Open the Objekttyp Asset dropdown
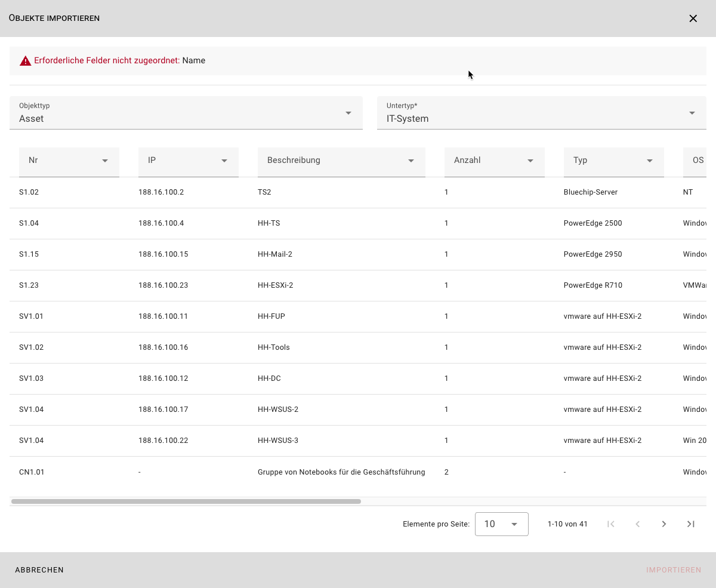Viewport: 716px width, 588px height. (x=186, y=113)
